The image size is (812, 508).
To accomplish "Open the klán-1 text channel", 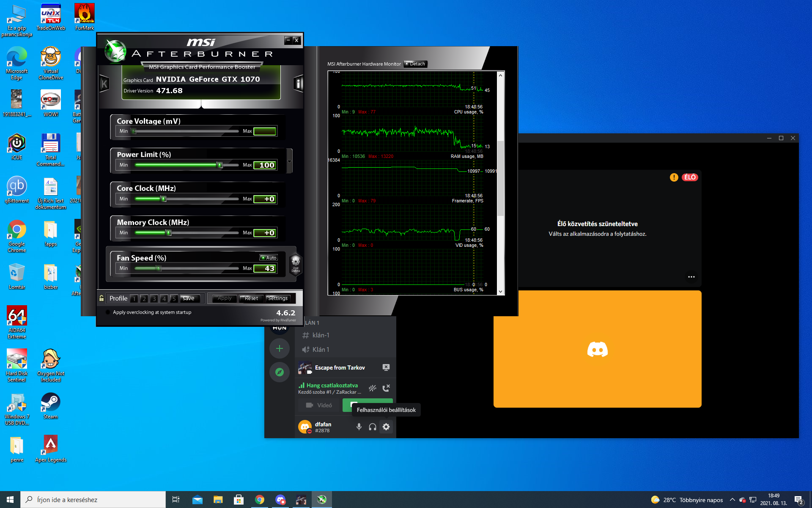I will [x=321, y=335].
